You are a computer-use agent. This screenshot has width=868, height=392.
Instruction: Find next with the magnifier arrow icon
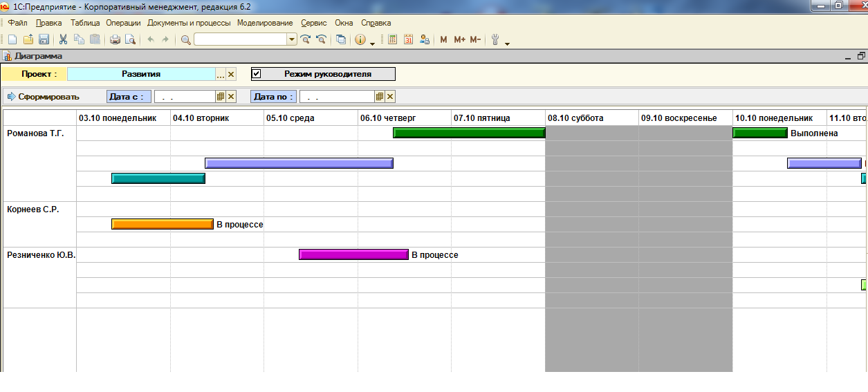306,39
